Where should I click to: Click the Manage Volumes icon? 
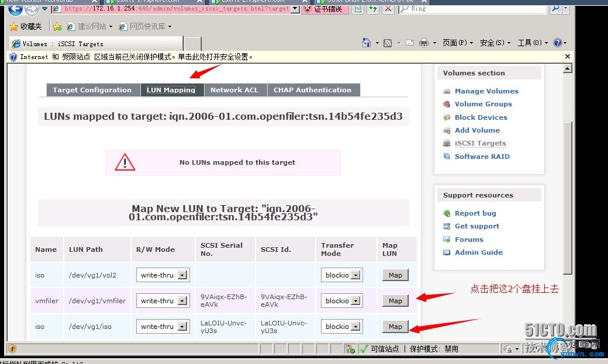coord(447,92)
